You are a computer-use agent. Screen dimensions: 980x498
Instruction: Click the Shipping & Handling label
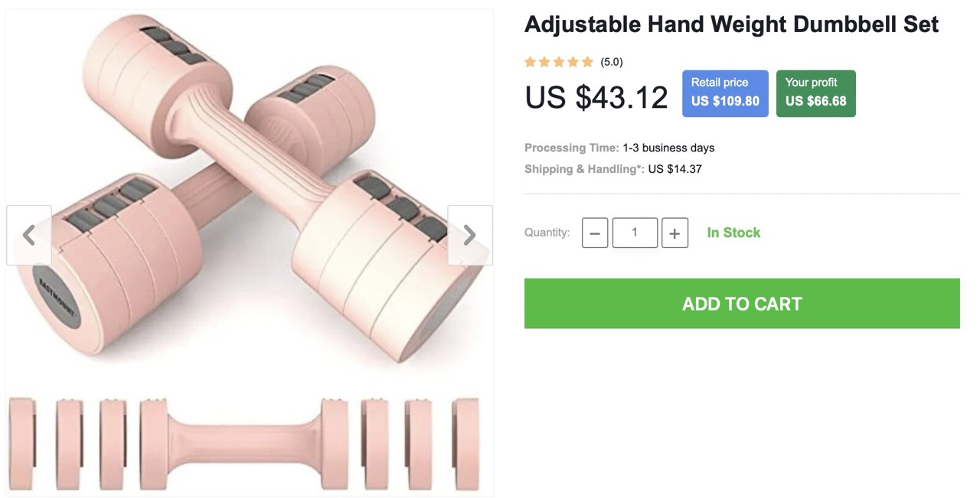(x=584, y=169)
